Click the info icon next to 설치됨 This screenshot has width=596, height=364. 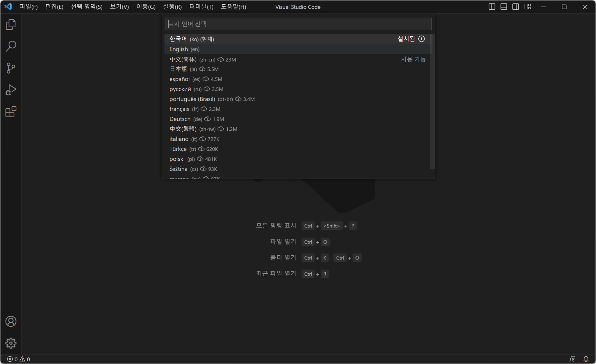422,39
